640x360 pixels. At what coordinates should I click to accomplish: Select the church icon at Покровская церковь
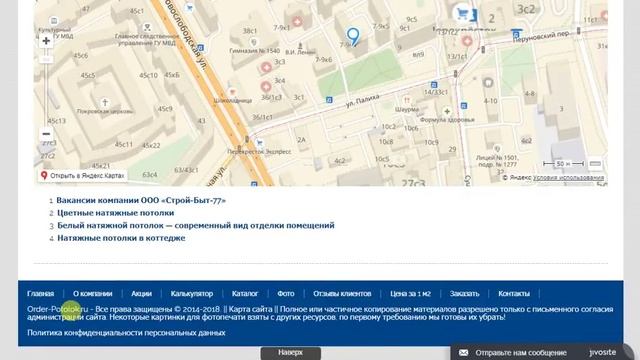[x=104, y=102]
